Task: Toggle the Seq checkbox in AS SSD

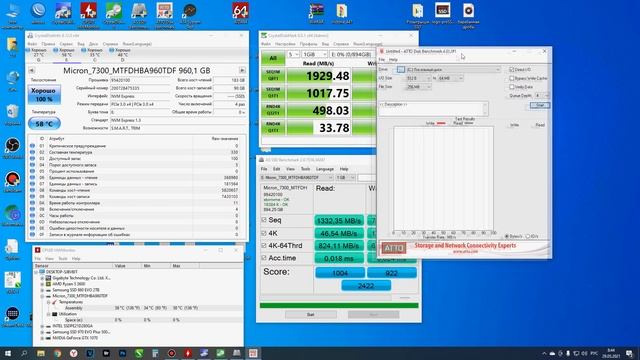Action: pyautogui.click(x=264, y=220)
